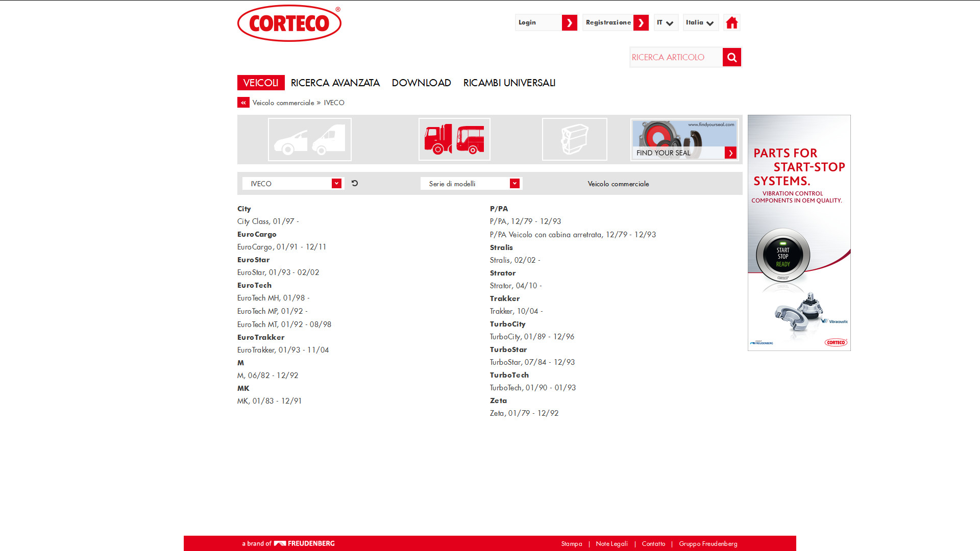Open P/PA Veicolo con cabina arretrata model
980x551 pixels.
click(573, 235)
